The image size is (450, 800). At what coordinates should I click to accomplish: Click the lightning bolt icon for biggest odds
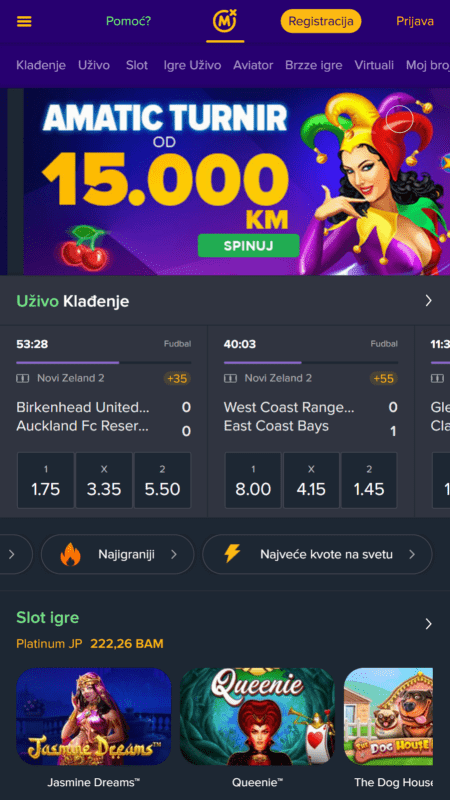click(232, 554)
